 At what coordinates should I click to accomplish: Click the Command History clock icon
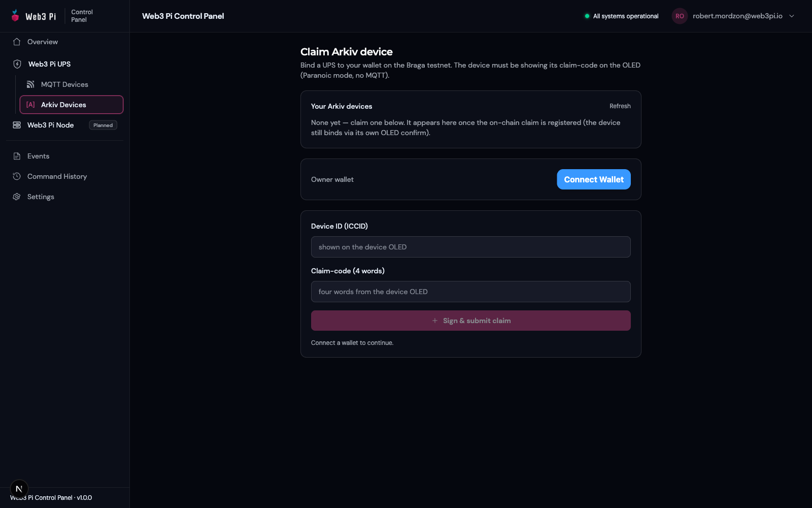(17, 176)
